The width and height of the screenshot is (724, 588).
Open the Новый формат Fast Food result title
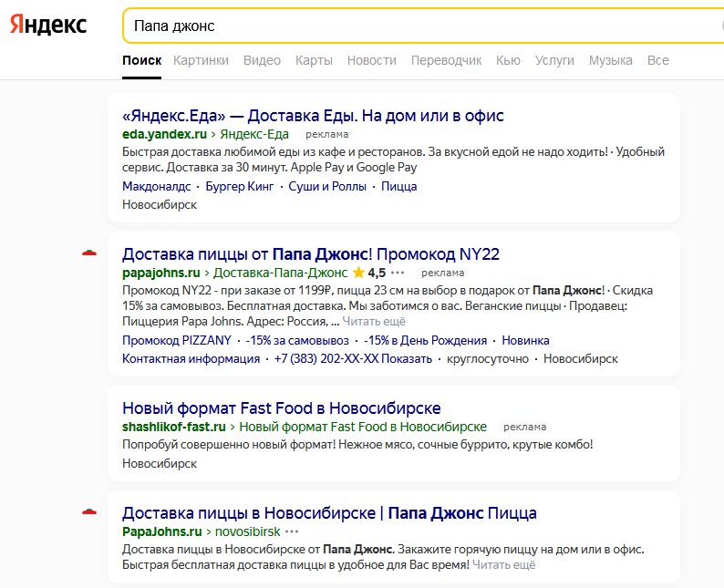tap(282, 408)
